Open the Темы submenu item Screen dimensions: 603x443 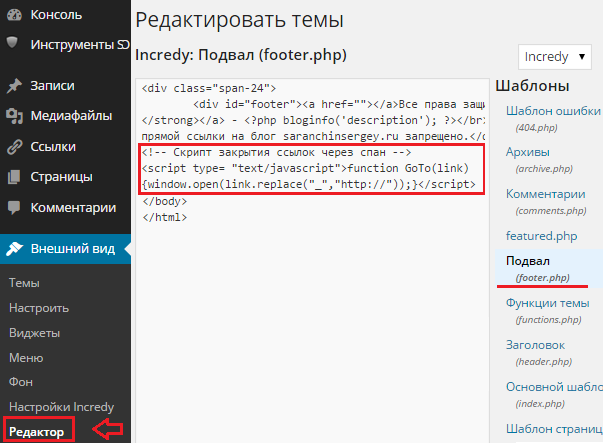(x=24, y=283)
